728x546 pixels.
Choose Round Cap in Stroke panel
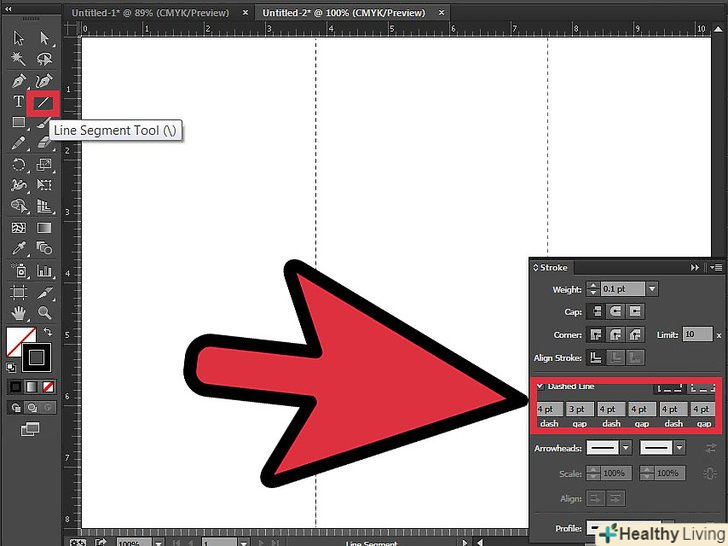tap(615, 312)
